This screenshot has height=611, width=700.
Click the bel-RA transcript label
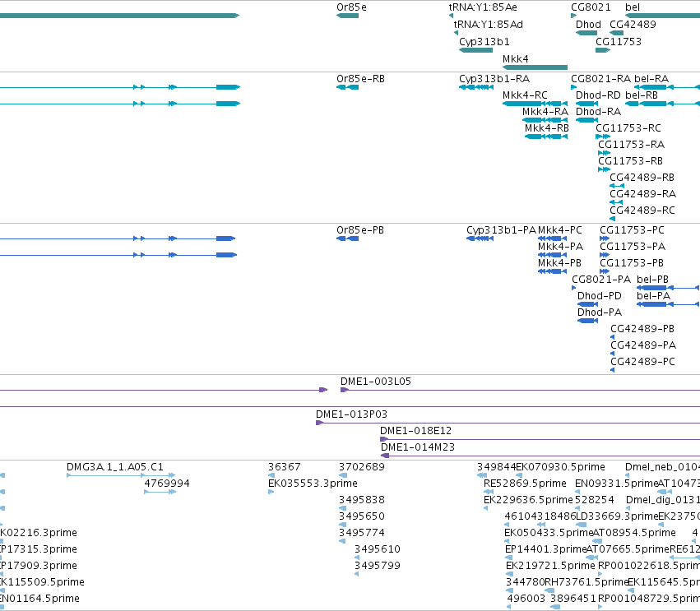(651, 79)
